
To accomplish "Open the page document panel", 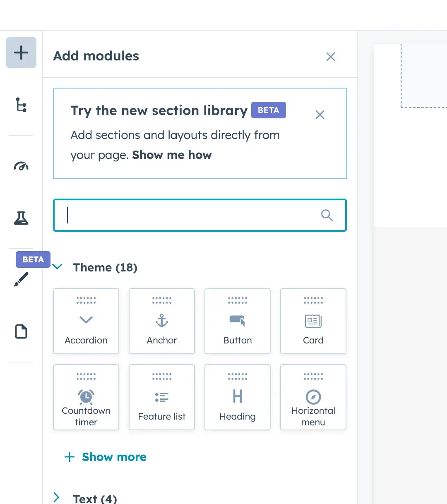I will point(21,331).
